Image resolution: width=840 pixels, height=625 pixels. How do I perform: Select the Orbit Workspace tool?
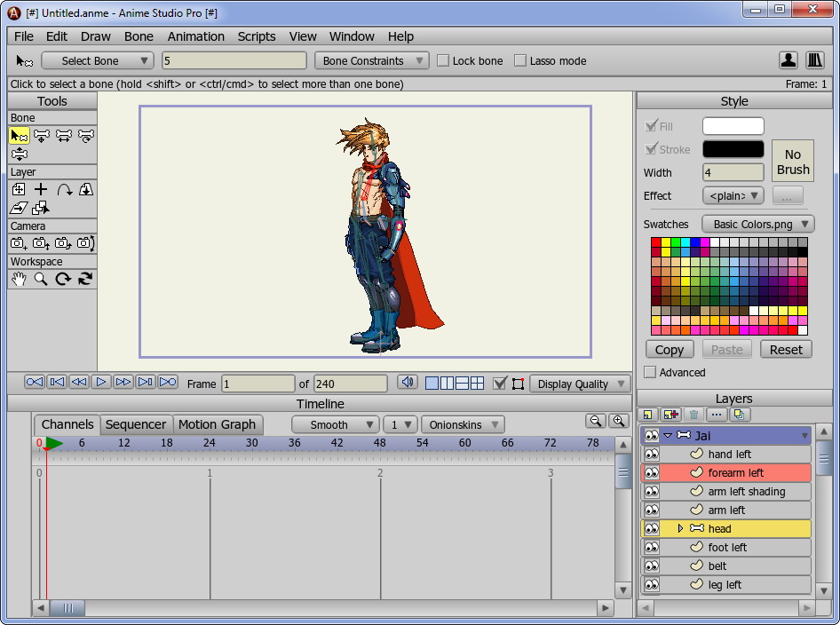86,279
